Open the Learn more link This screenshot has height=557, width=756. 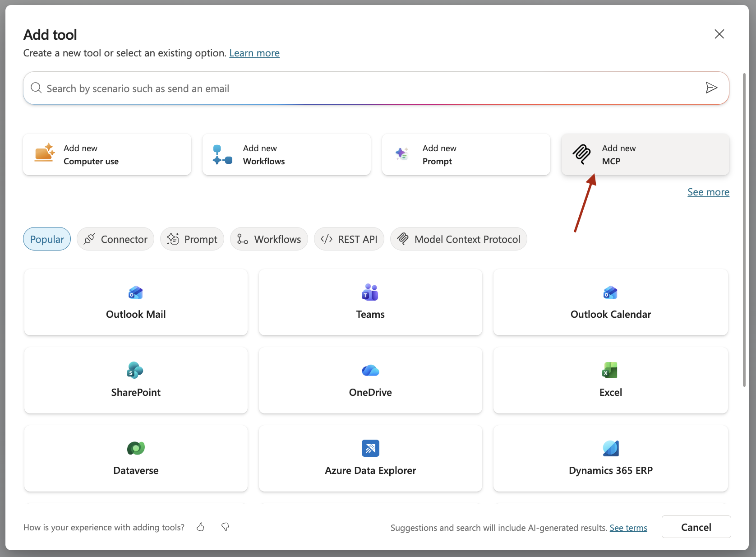point(254,53)
